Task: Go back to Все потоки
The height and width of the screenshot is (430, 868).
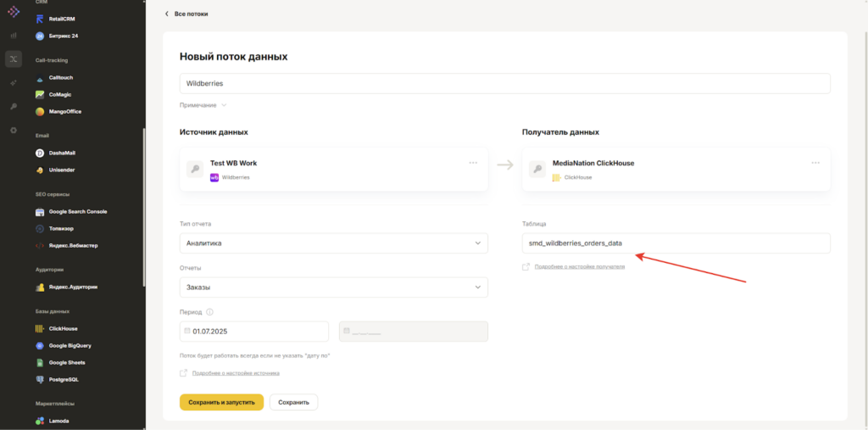Action: [186, 14]
